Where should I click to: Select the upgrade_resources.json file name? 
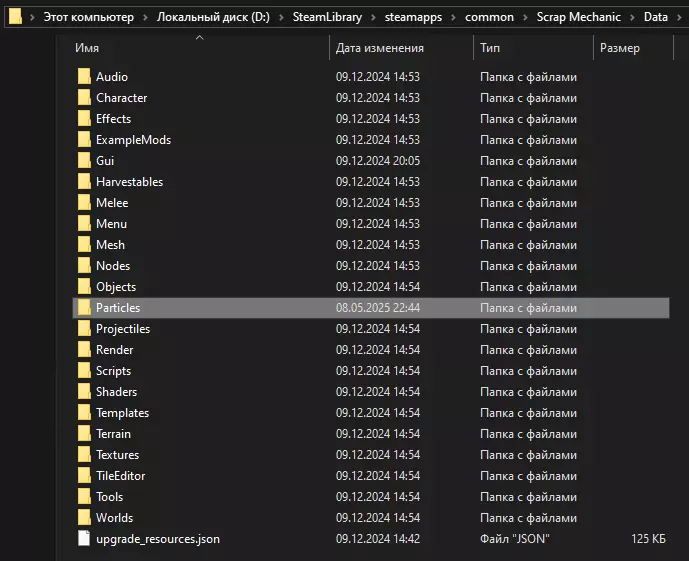pos(158,539)
